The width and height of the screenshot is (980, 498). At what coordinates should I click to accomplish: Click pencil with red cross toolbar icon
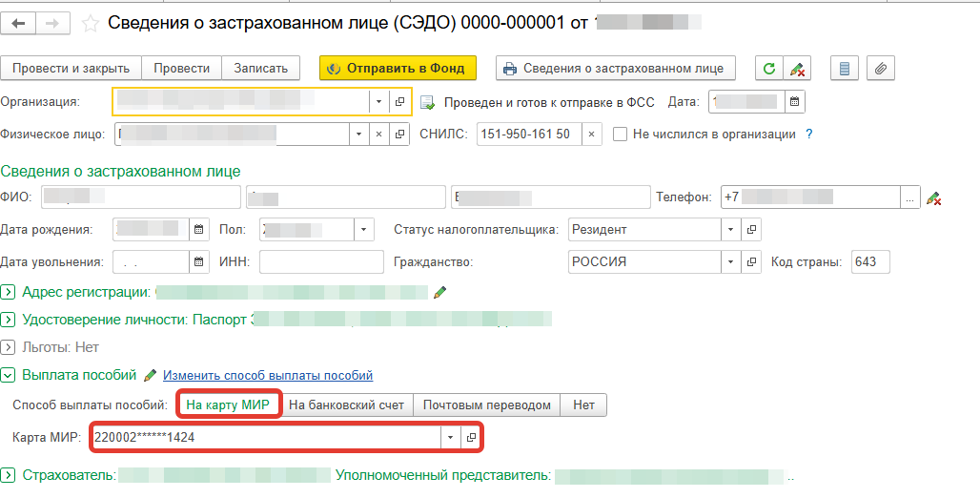[x=797, y=68]
